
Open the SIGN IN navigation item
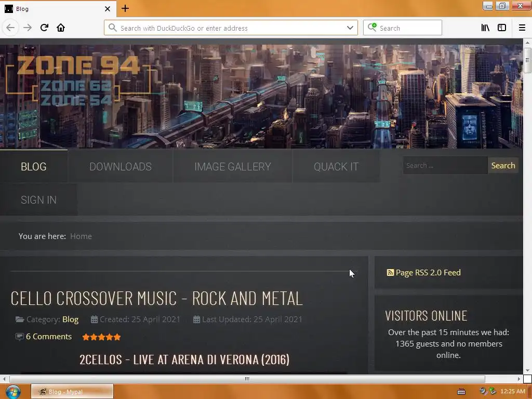(38, 200)
